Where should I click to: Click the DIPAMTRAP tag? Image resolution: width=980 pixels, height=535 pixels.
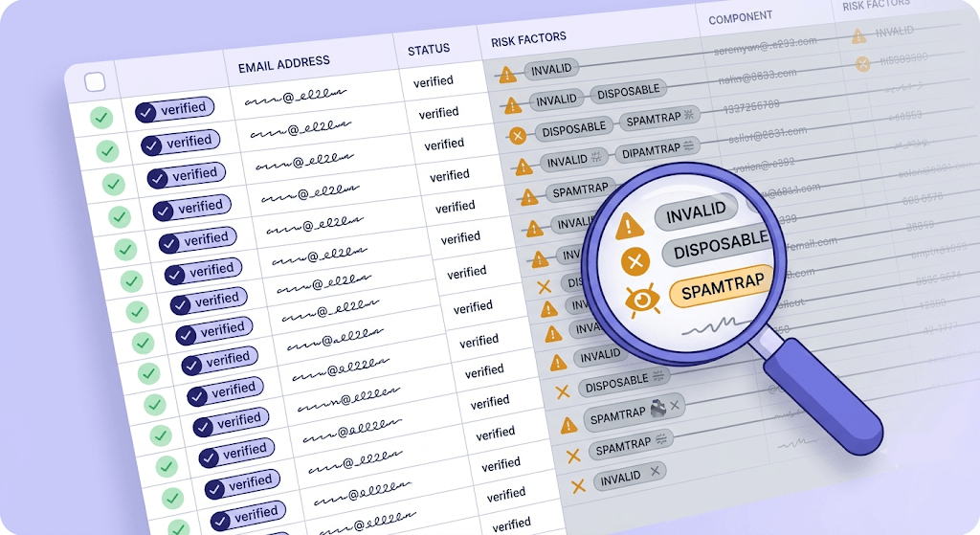click(x=657, y=150)
